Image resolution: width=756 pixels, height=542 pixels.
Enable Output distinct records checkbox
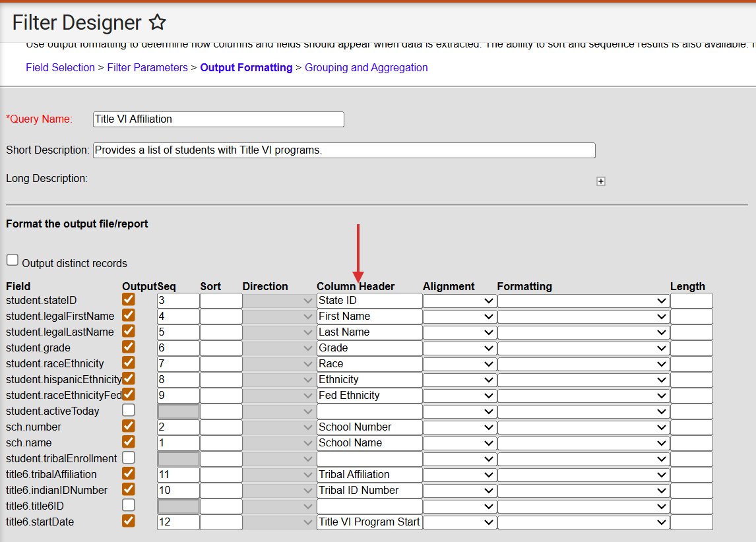click(13, 260)
